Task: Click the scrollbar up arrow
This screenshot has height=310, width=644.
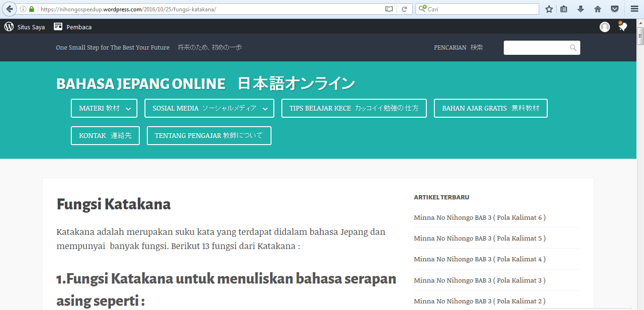Action: pos(640,23)
